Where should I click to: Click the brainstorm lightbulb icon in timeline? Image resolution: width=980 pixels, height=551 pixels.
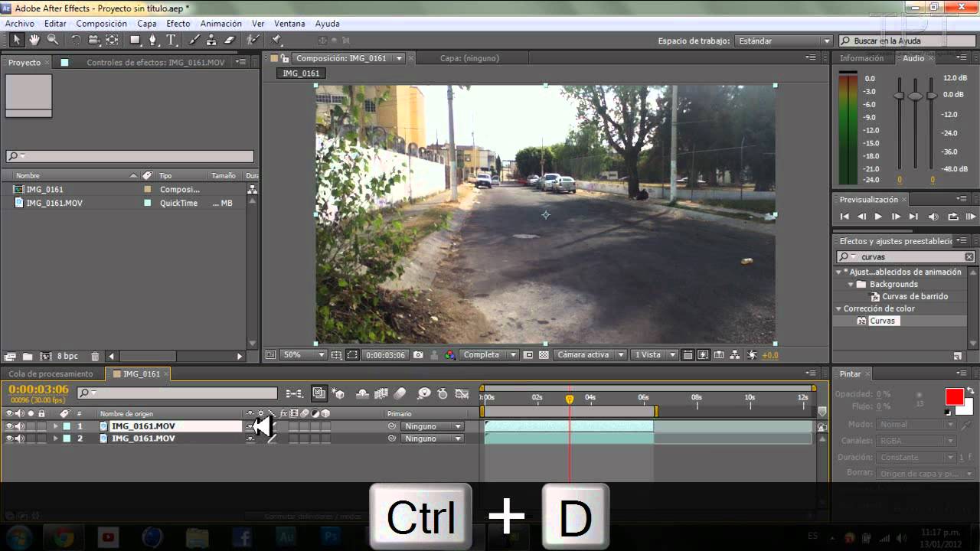tap(424, 393)
